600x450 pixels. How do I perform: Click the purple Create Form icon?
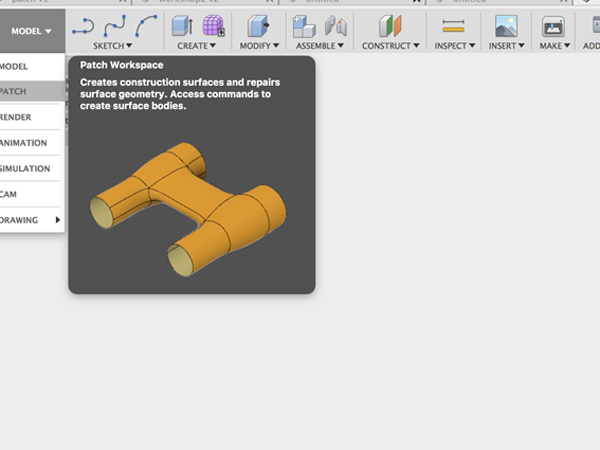(213, 26)
